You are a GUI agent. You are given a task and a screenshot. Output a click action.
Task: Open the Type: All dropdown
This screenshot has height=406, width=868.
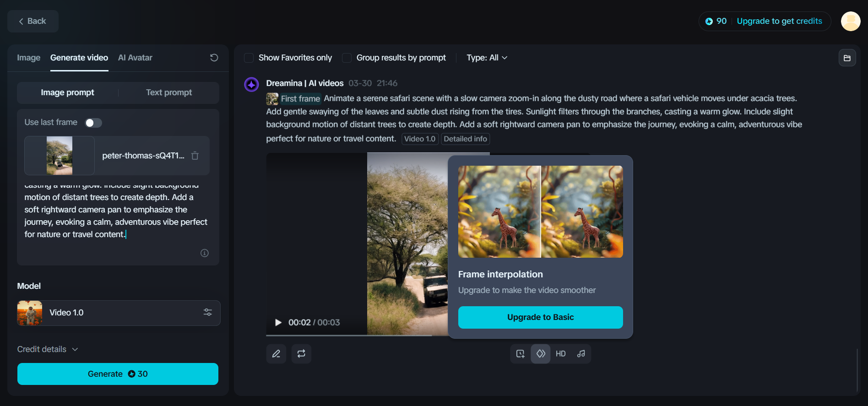click(x=487, y=58)
